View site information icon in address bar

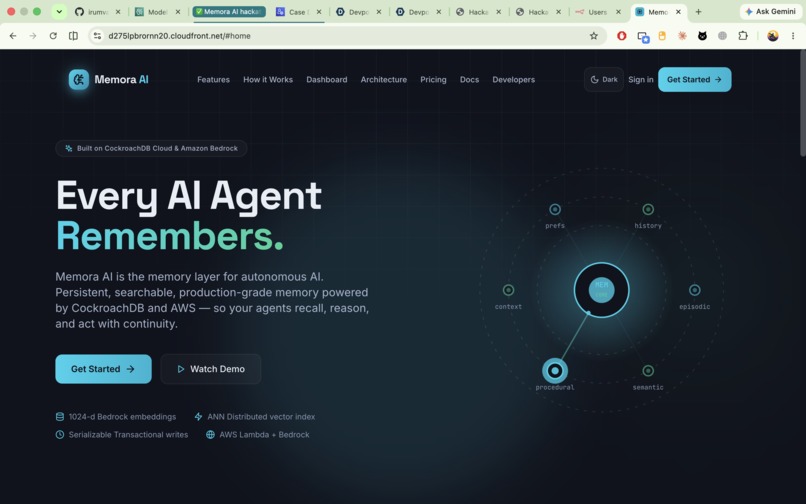(x=97, y=36)
